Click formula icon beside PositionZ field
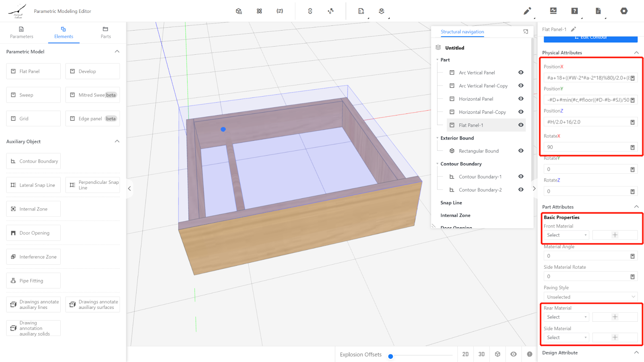This screenshot has width=644, height=362. pyautogui.click(x=632, y=122)
